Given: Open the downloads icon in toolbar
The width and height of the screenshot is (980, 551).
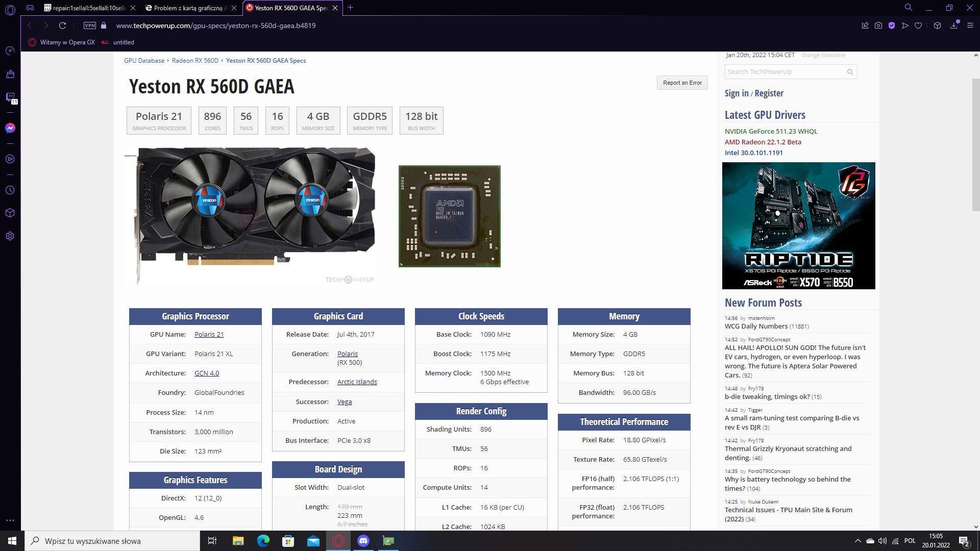Looking at the screenshot, I should [x=953, y=26].
